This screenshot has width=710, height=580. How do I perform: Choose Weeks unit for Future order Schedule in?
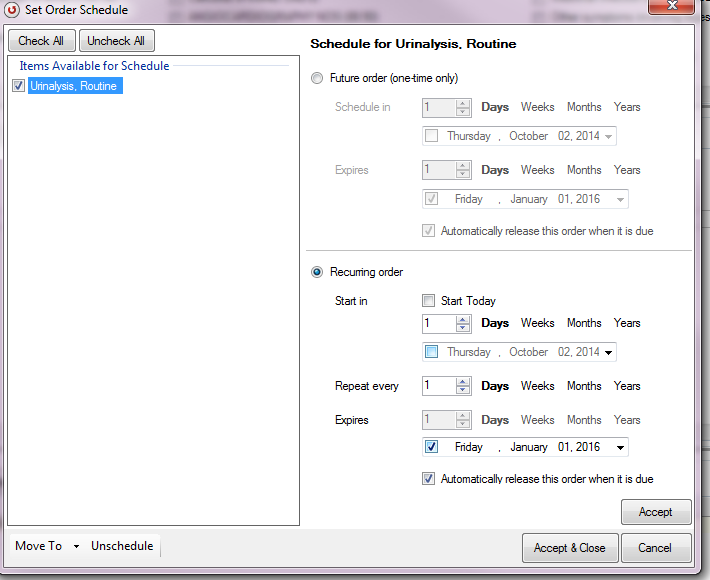(537, 107)
